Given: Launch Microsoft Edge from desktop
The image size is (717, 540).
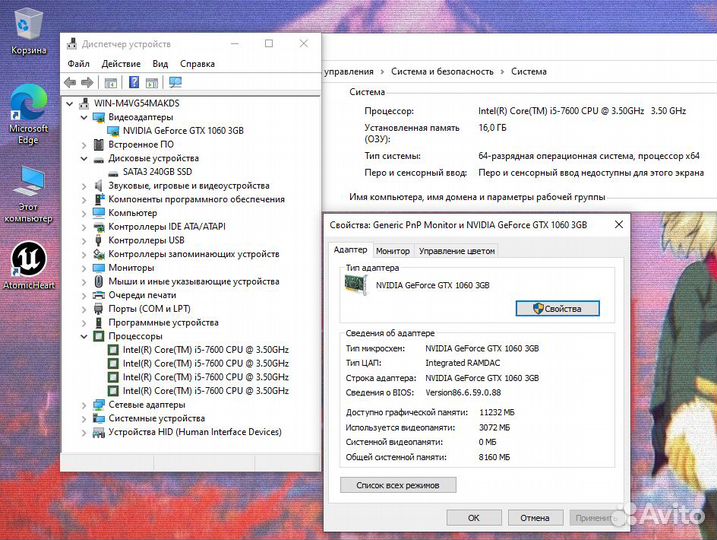Looking at the screenshot, I should [28, 114].
